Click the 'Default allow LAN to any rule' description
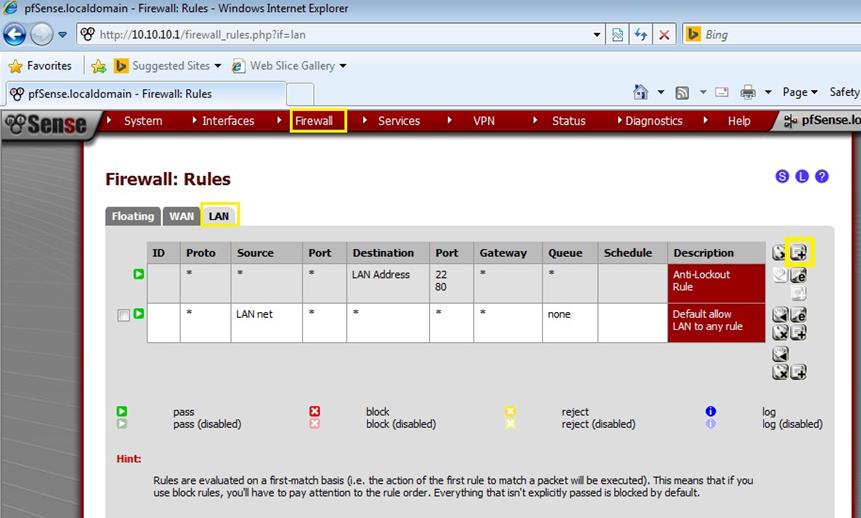This screenshot has height=518, width=861. [716, 322]
